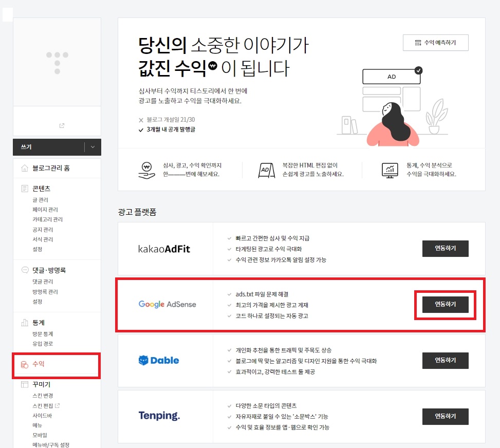The height and width of the screenshot is (448, 500).
Task: Open 스킨 변경 in sidebar
Action: pos(43,396)
